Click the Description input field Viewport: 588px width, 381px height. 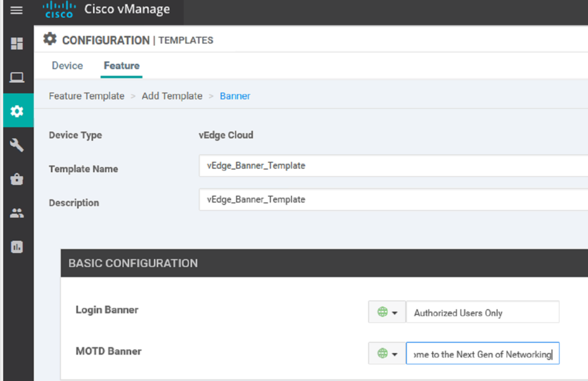[393, 199]
